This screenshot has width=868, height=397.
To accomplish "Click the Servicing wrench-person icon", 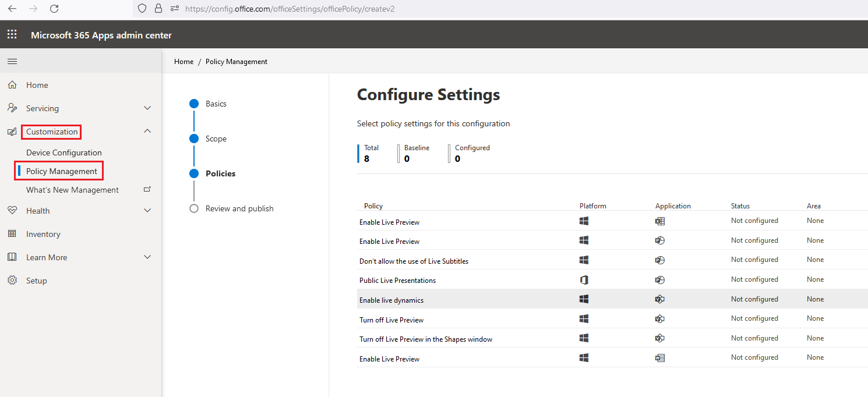I will [x=12, y=108].
